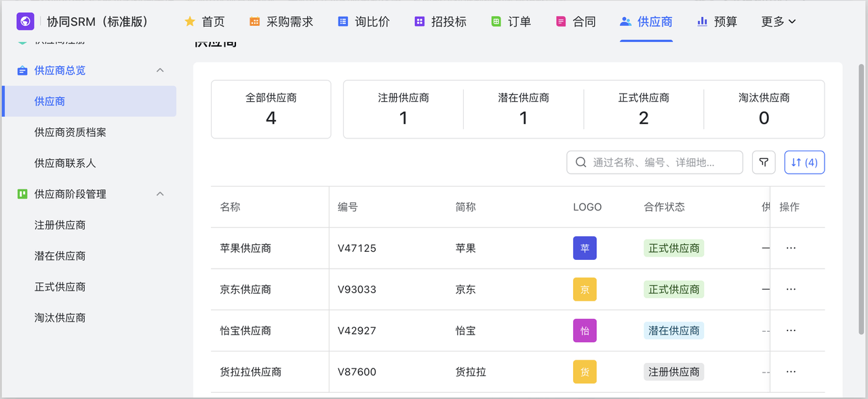Select 供应商资质档案 in the sidebar

[x=71, y=132]
